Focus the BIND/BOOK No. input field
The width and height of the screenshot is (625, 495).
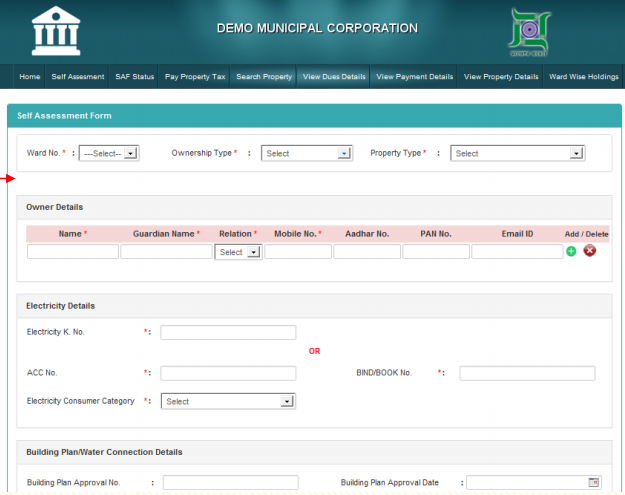click(x=527, y=373)
